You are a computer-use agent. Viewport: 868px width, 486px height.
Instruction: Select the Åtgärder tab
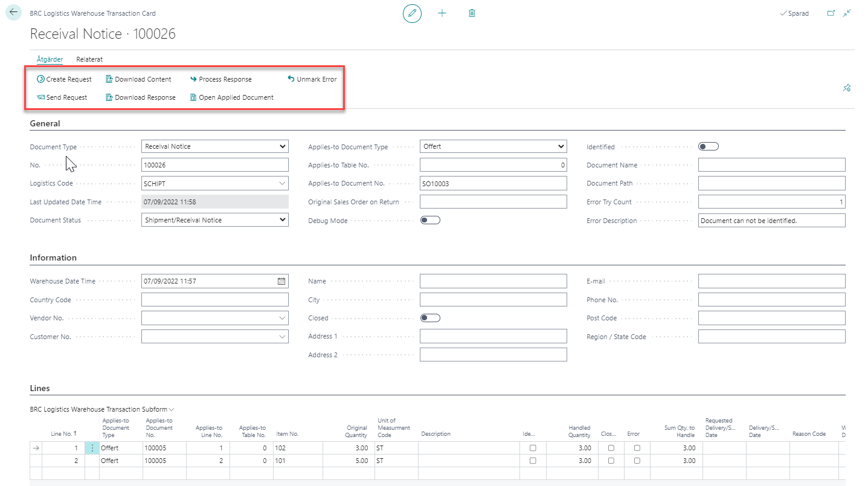pyautogui.click(x=50, y=59)
